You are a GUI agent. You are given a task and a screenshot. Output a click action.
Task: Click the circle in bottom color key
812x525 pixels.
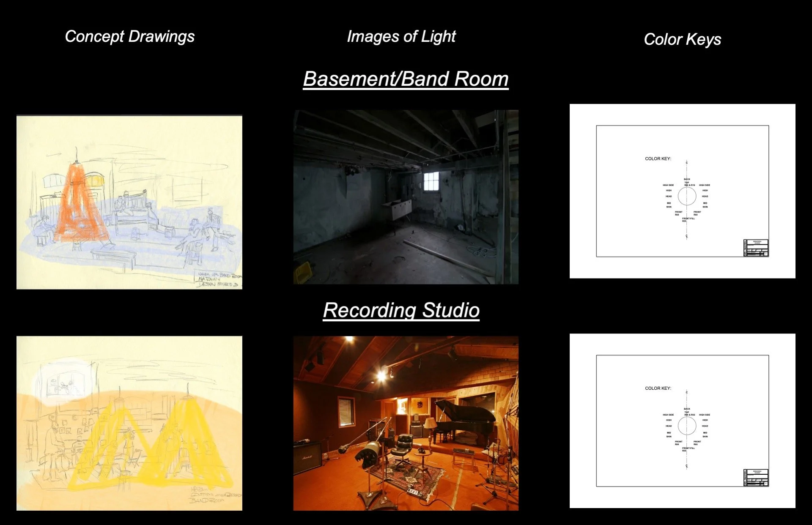(x=687, y=426)
